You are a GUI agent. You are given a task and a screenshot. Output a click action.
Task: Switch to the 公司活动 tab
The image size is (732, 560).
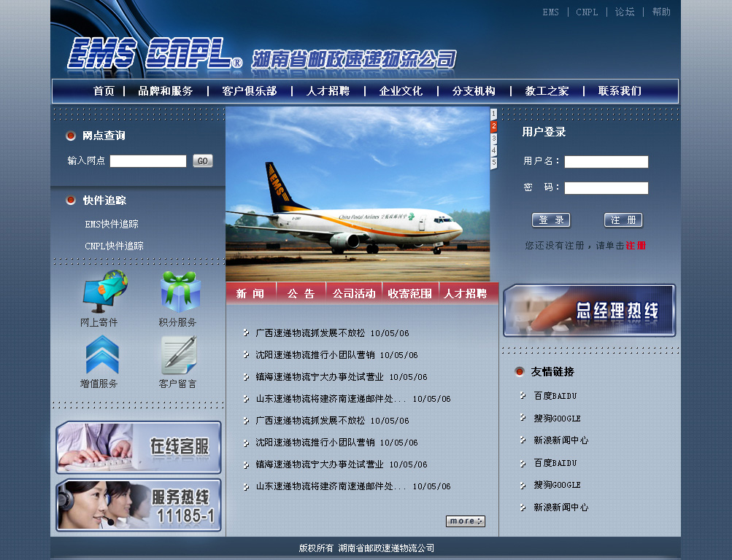click(354, 293)
